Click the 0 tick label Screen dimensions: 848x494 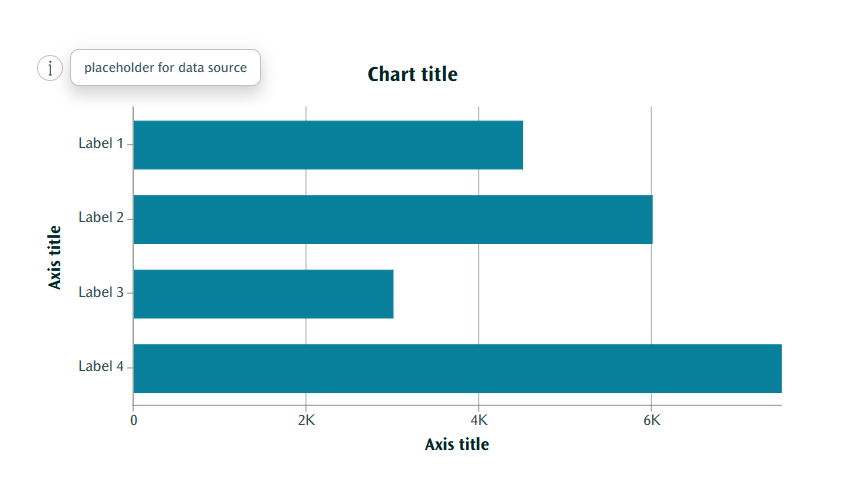click(133, 420)
